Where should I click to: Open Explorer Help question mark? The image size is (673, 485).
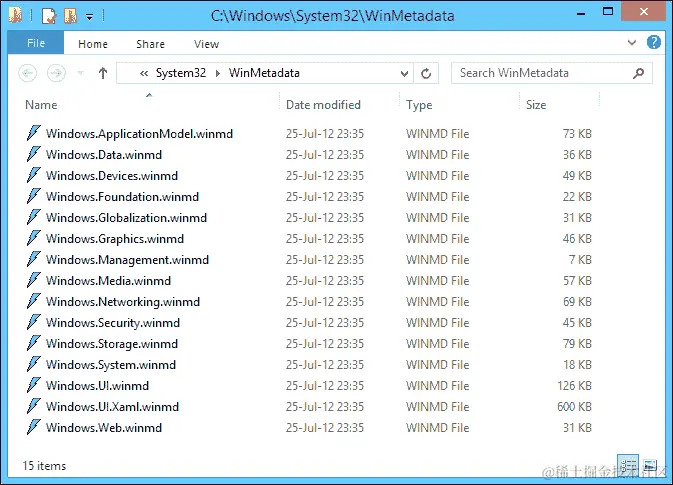click(654, 42)
